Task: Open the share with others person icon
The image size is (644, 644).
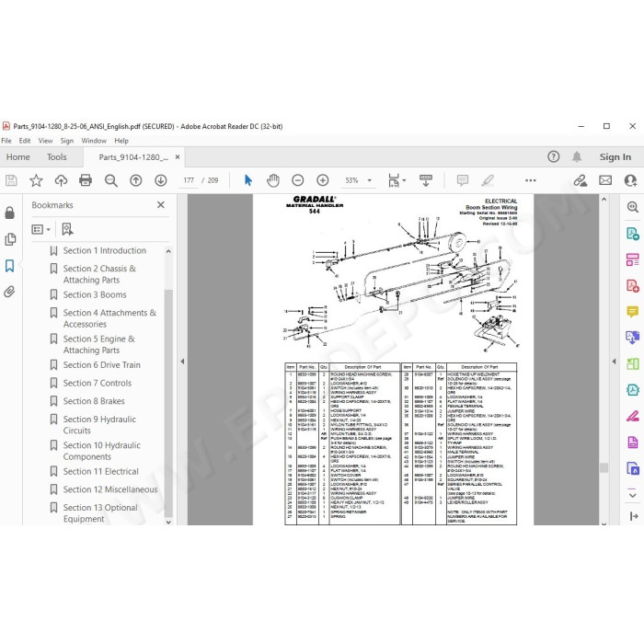Action: coord(630,180)
